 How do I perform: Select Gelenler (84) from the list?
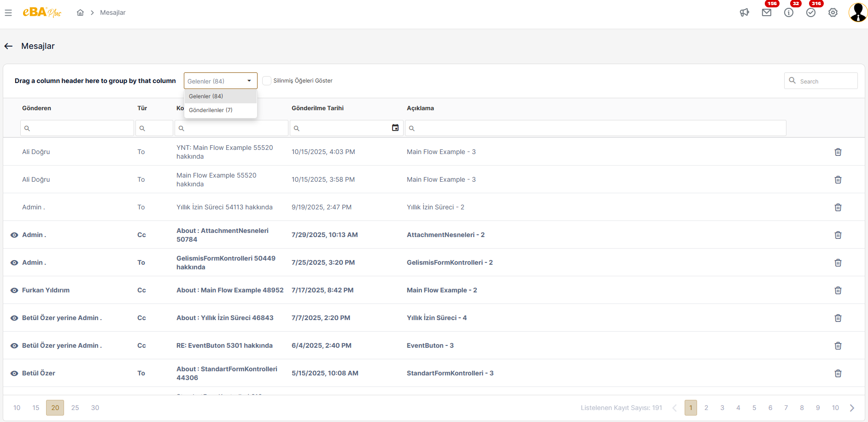(x=206, y=96)
